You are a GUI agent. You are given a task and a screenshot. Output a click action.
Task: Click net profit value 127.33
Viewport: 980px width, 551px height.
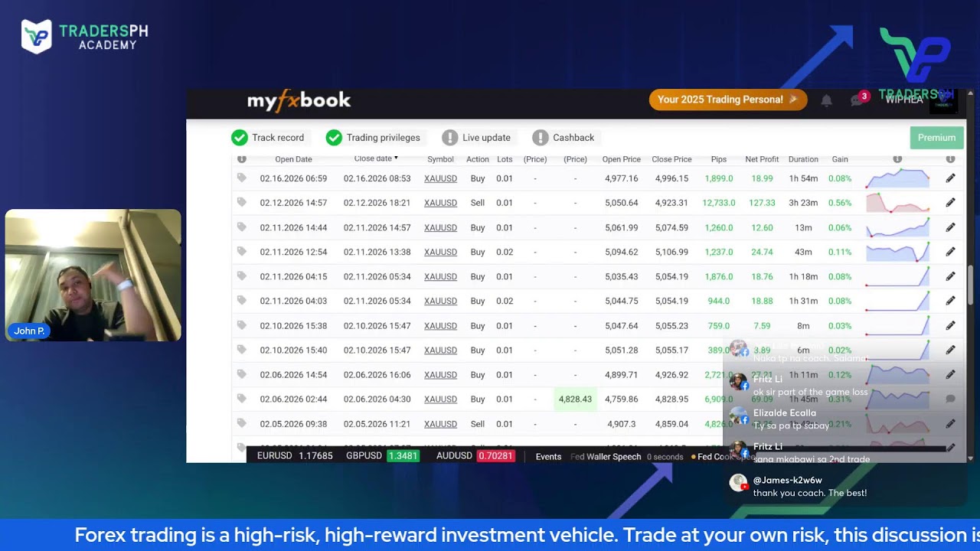762,203
